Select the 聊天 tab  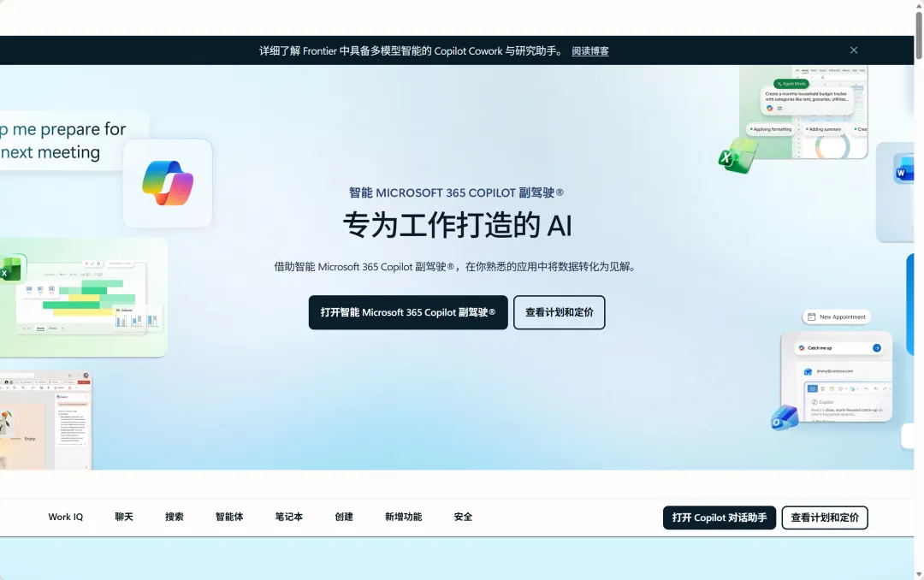pos(124,517)
